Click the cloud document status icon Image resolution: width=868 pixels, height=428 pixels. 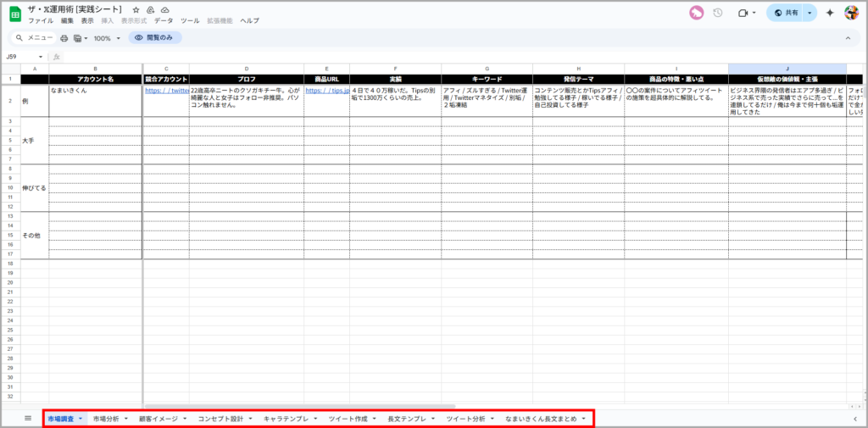(164, 9)
